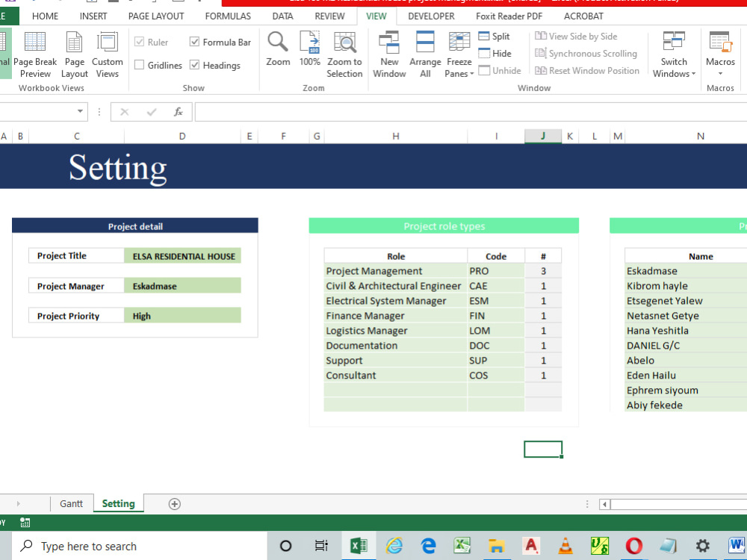This screenshot has height=560, width=747.
Task: Click View Side by Side
Action: [x=576, y=36]
